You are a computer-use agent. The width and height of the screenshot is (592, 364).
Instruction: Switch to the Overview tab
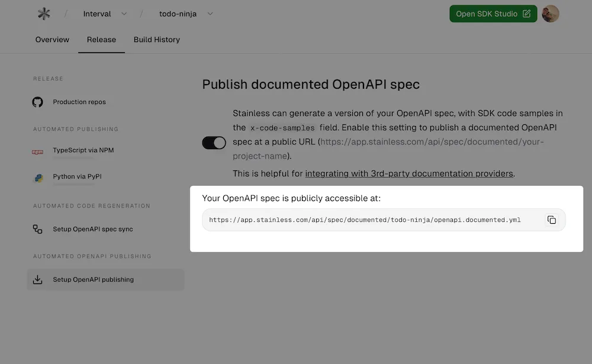click(x=52, y=39)
